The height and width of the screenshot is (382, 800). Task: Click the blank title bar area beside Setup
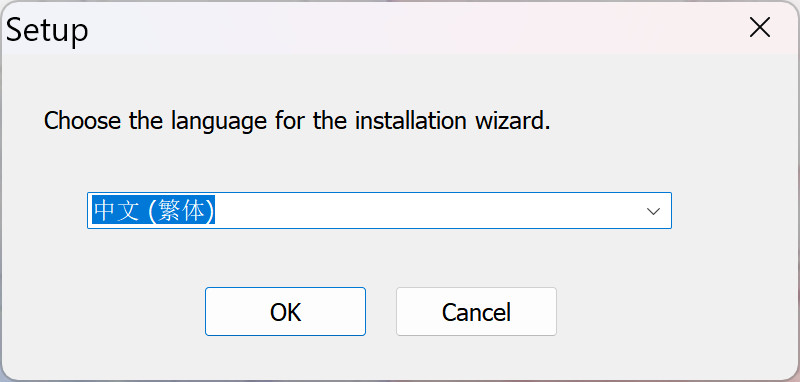(x=408, y=29)
